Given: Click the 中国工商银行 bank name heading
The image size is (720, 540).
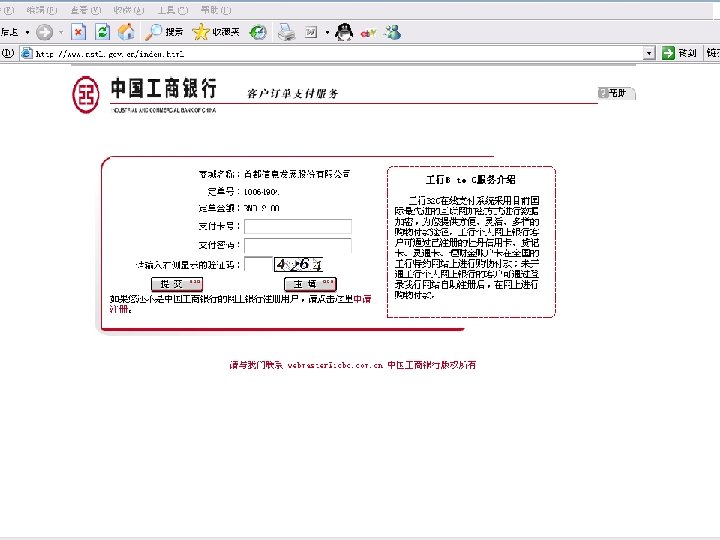Looking at the screenshot, I should tap(163, 88).
